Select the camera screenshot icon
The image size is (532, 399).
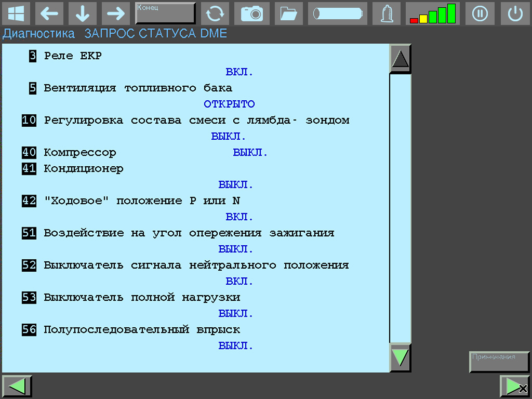tap(252, 14)
